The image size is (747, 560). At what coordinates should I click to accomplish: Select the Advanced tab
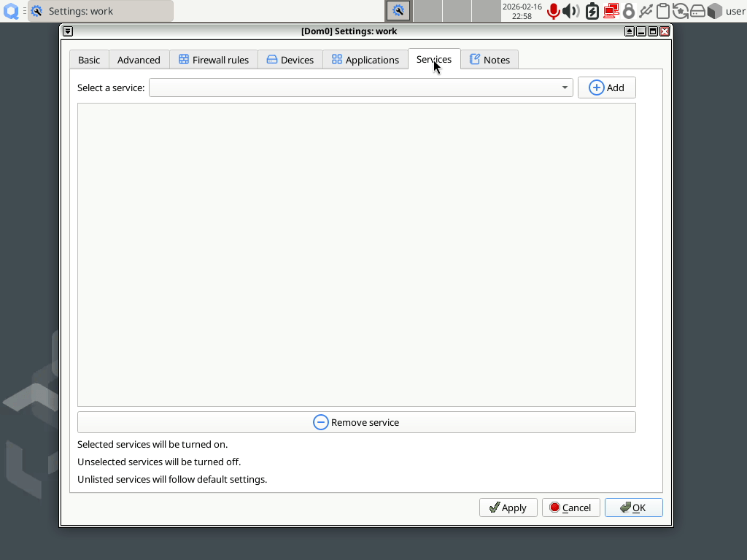click(139, 60)
